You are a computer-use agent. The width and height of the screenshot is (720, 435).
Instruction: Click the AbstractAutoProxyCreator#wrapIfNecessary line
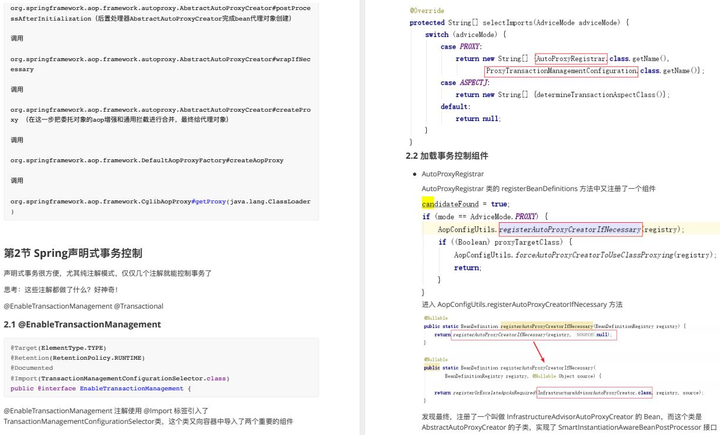160,64
